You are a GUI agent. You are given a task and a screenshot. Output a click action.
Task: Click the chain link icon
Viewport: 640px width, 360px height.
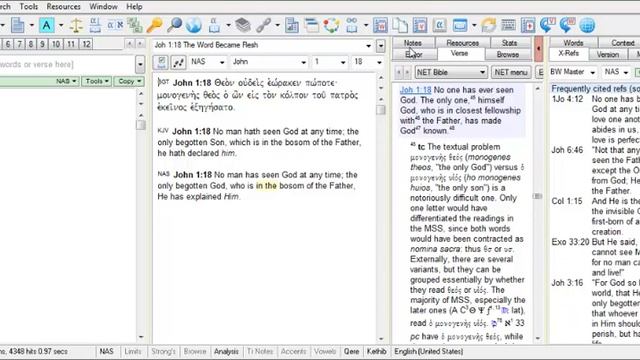click(263, 25)
